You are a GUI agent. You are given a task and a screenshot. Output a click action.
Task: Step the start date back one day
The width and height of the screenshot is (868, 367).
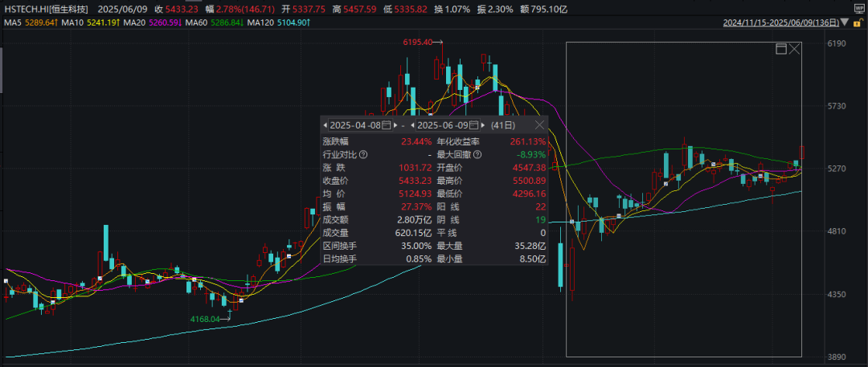325,125
